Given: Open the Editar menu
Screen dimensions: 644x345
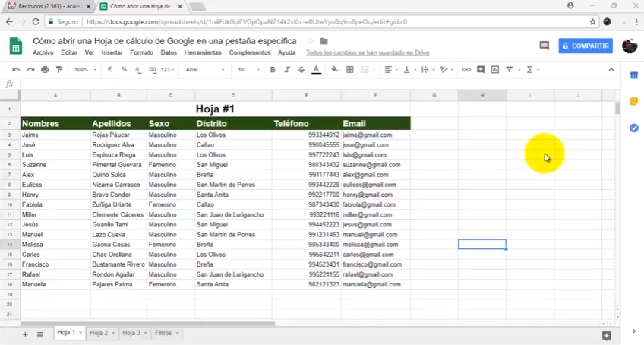Looking at the screenshot, I should [69, 52].
